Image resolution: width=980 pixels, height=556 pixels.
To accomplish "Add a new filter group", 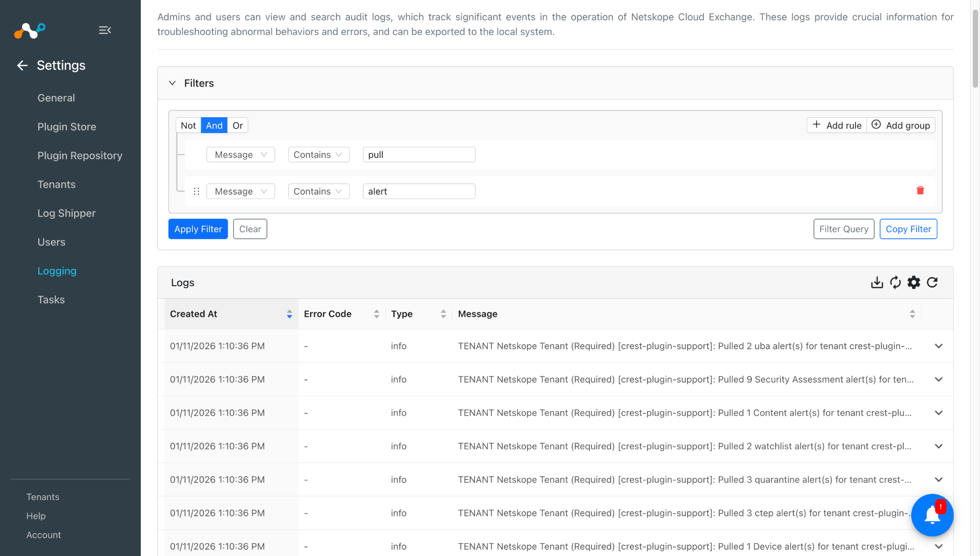I will pos(901,125).
